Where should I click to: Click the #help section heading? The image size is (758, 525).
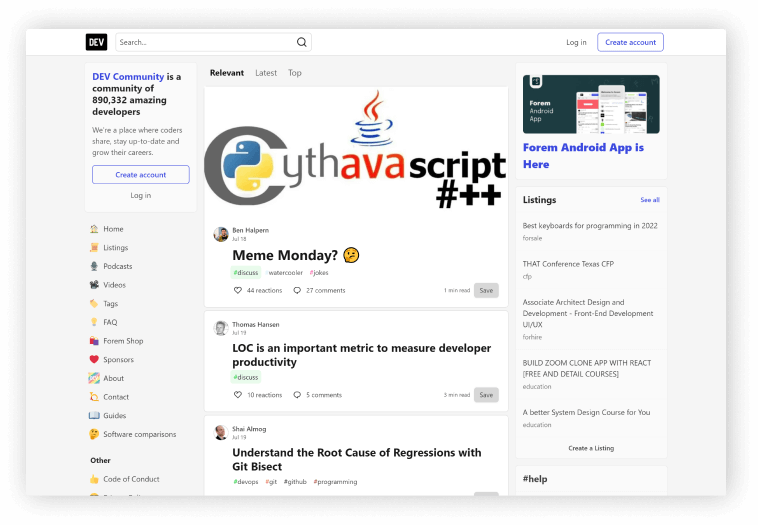coord(535,479)
